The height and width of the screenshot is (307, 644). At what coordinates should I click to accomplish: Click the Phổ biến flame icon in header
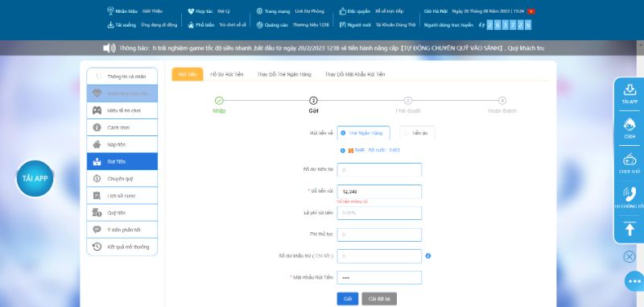tap(191, 25)
